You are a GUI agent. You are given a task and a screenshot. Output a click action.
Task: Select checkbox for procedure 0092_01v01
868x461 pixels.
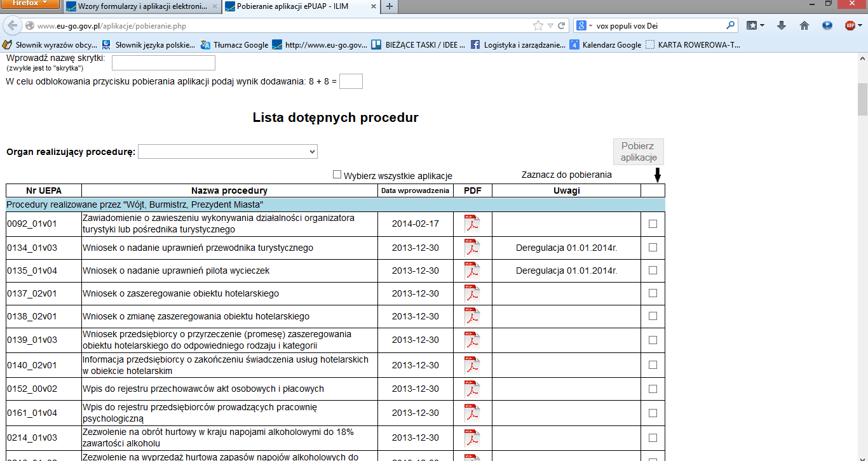(653, 224)
